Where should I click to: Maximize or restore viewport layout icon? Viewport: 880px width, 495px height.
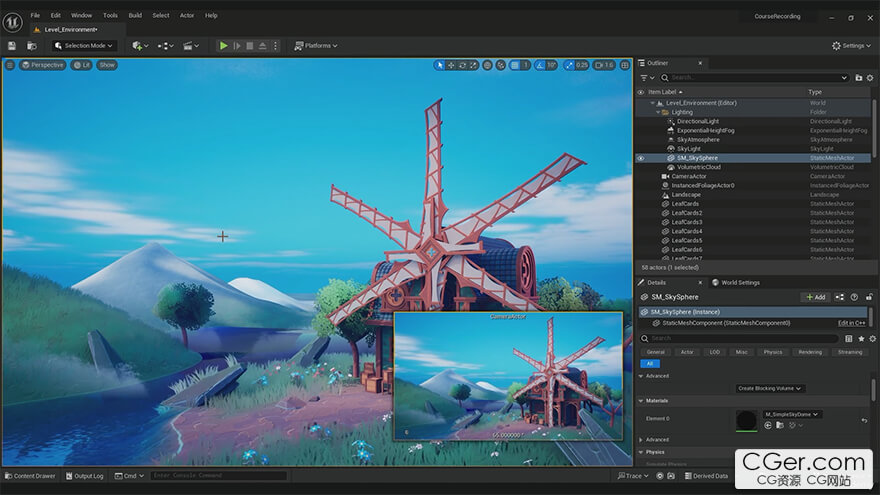coord(625,65)
